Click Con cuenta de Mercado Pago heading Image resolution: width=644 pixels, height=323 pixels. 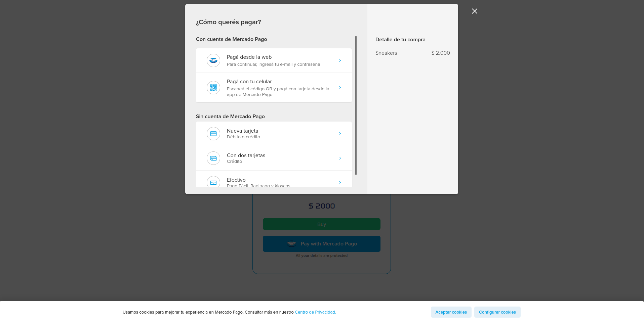(x=232, y=39)
